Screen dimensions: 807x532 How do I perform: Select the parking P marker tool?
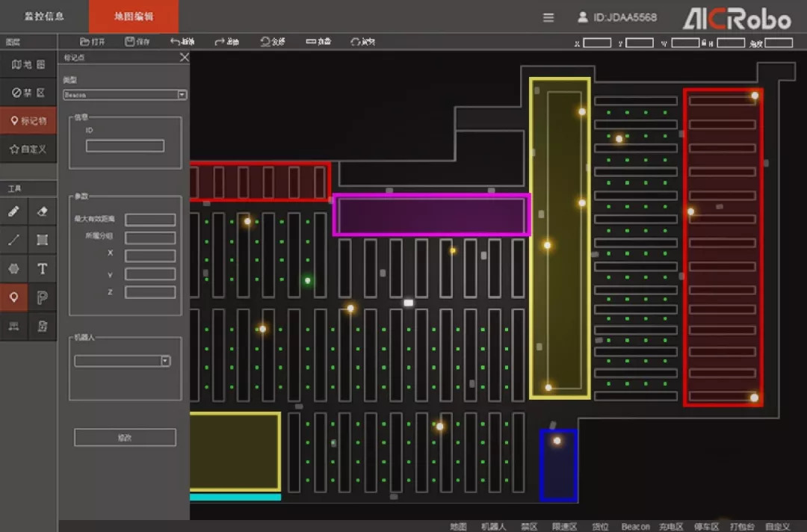click(x=43, y=297)
